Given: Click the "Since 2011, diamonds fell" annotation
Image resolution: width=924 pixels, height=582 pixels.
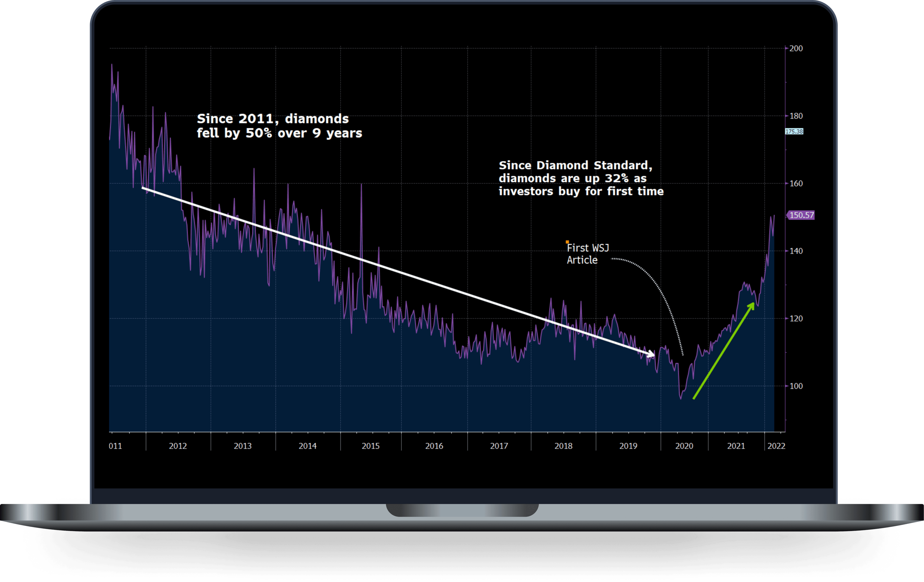Looking at the screenshot, I should (x=279, y=126).
